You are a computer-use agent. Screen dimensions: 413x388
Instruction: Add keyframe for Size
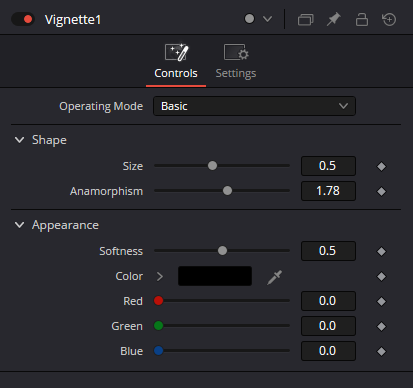381,166
